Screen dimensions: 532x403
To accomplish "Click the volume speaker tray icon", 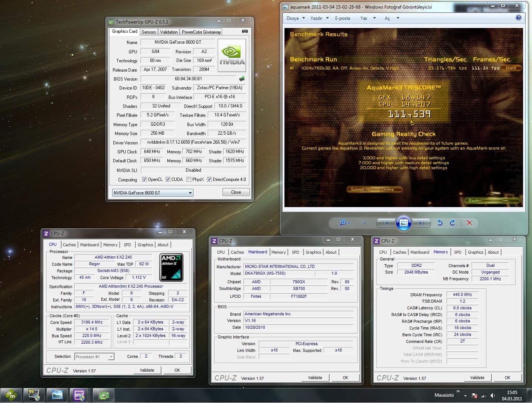I will [x=493, y=396].
